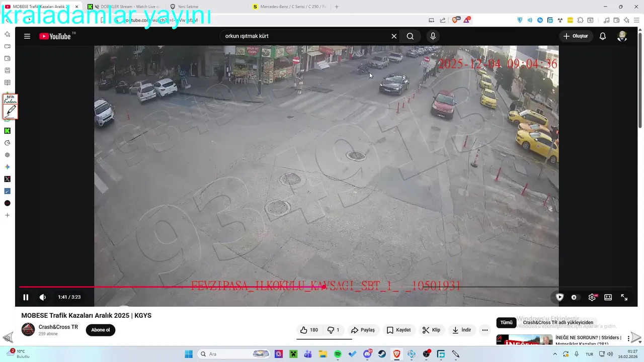
Task: Enter fullscreen mode
Action: tap(624, 297)
